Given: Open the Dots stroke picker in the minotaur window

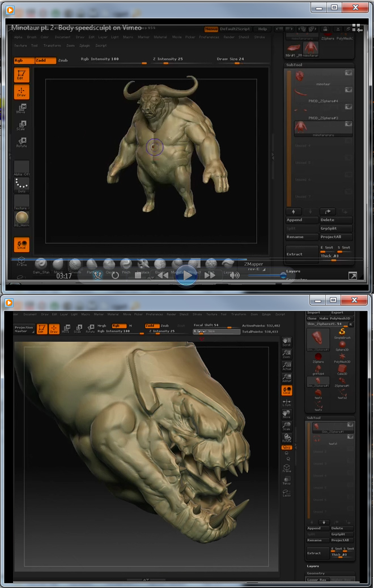Looking at the screenshot, I should click(22, 185).
